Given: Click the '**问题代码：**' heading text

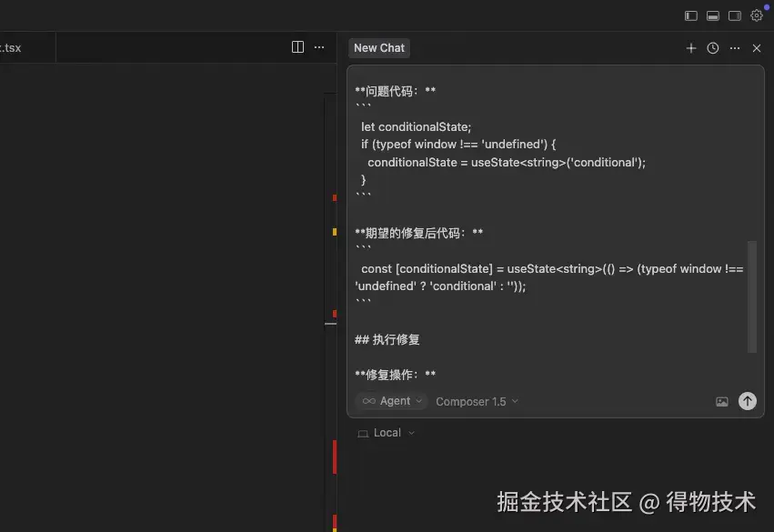Looking at the screenshot, I should coord(395,91).
